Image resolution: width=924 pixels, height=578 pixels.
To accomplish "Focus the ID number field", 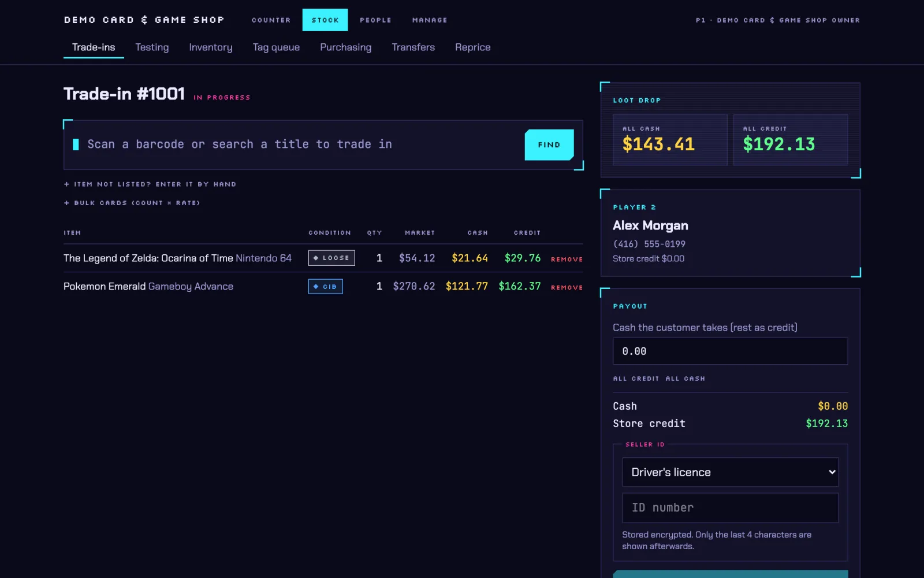I will click(x=730, y=508).
